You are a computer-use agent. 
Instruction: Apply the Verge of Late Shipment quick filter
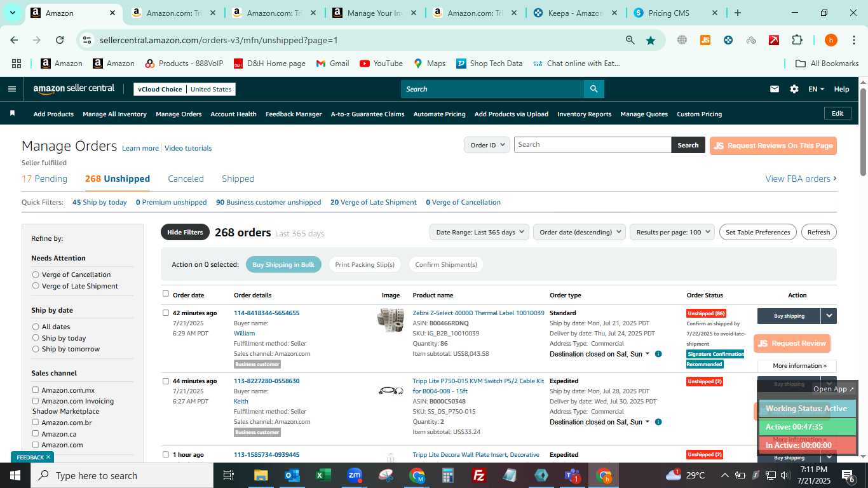click(x=374, y=202)
